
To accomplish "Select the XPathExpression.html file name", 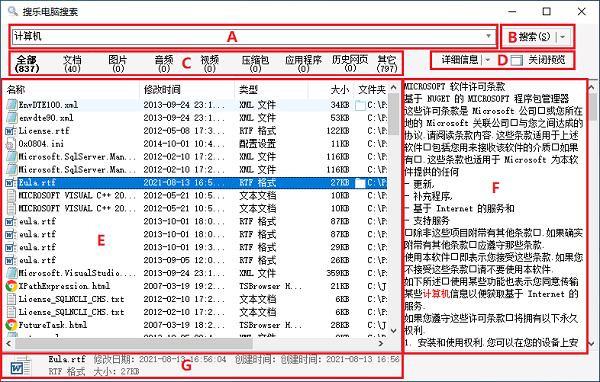I will pyautogui.click(x=64, y=286).
